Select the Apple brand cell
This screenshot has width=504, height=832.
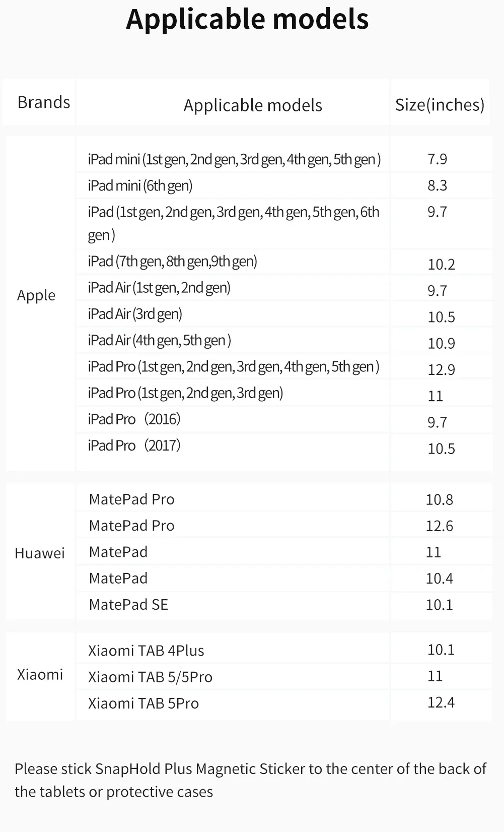coord(36,295)
